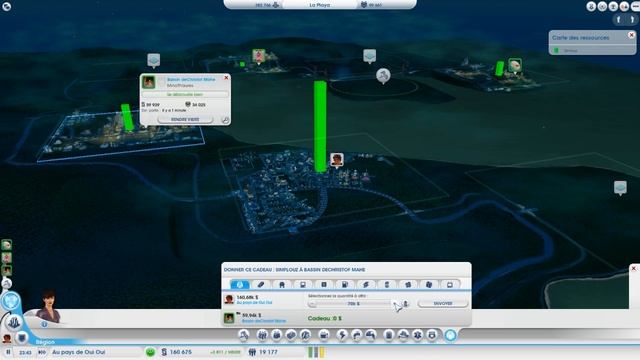Image resolution: width=640 pixels, height=360 pixels.
Task: Select the fuel pump gift tab
Action: 344,284
